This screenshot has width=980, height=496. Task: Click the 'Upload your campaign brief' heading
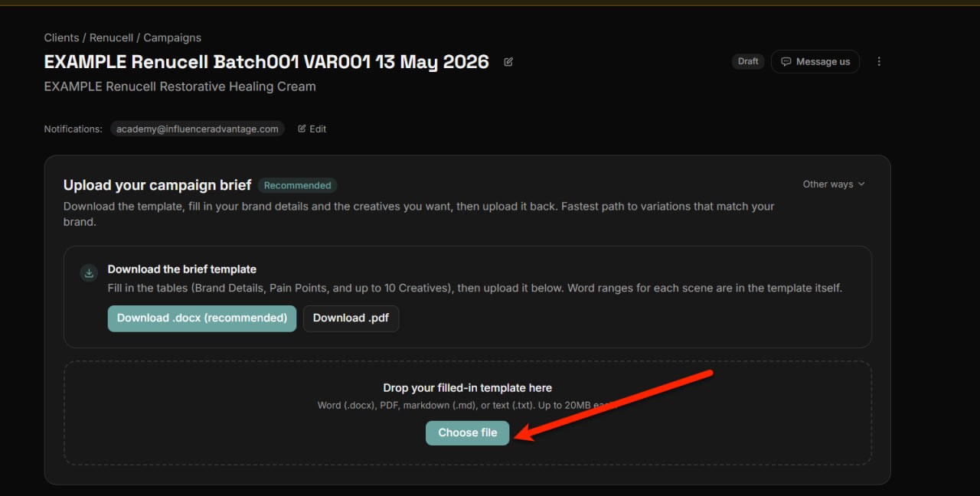coord(157,185)
